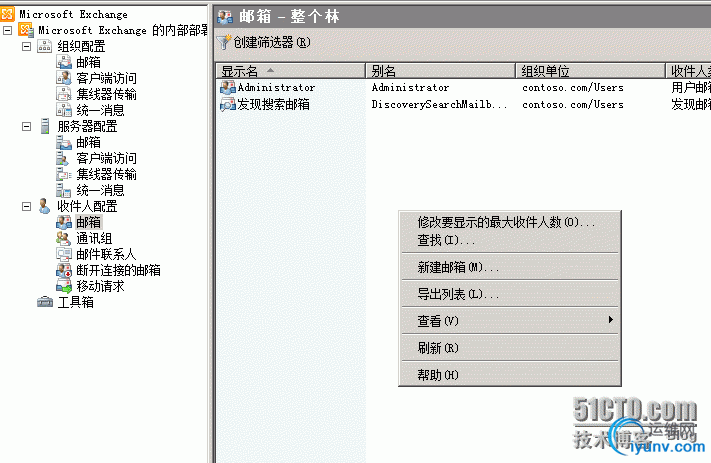Sort by the 别名 column header
This screenshot has height=463, width=711.
441,71
